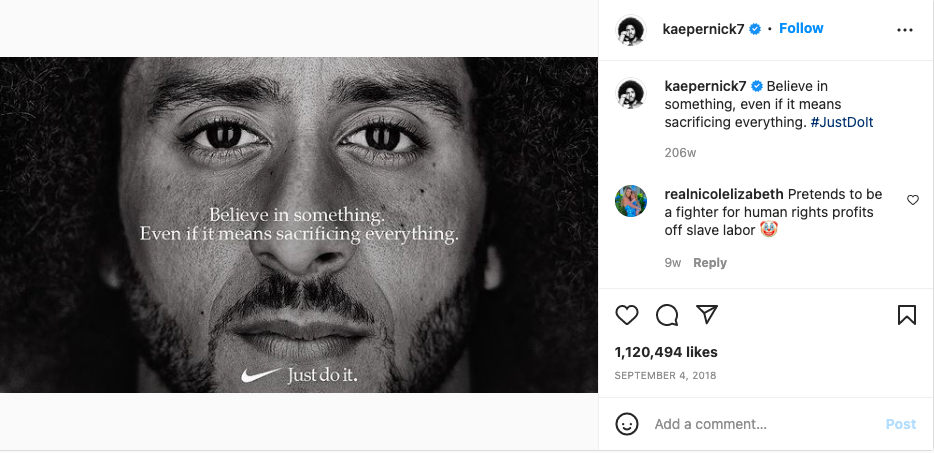Open the #JustDoIt hashtag link
Screen dimensions: 934x453
[x=842, y=122]
